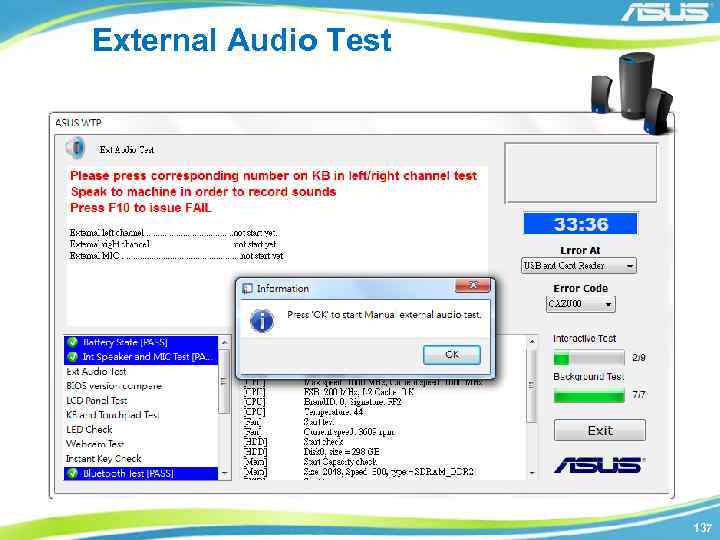720x540 pixels.
Task: Click test list scrollbar down arrow
Action: [x=225, y=473]
